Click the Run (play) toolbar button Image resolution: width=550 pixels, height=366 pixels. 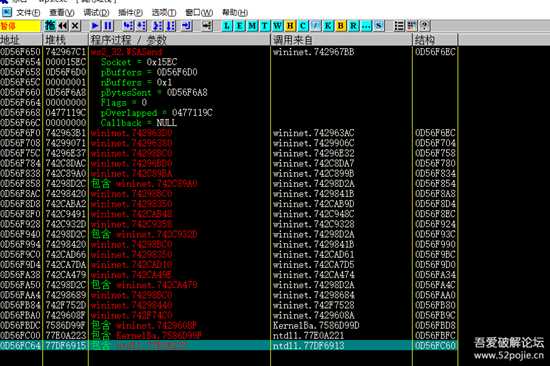[x=95, y=26]
